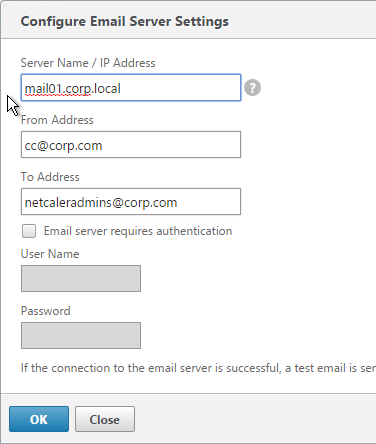Select the To Address input box

coord(131,202)
